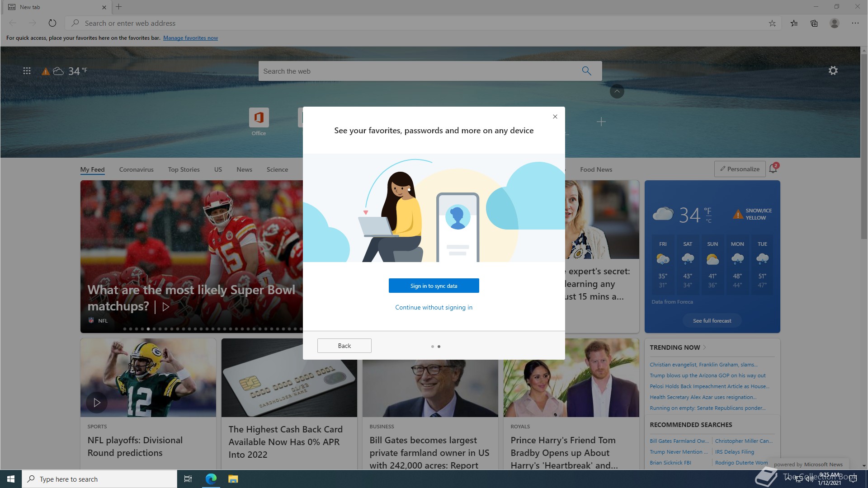Image resolution: width=868 pixels, height=488 pixels.
Task: Click Microsoft Edge taskbar icon
Action: (211, 479)
